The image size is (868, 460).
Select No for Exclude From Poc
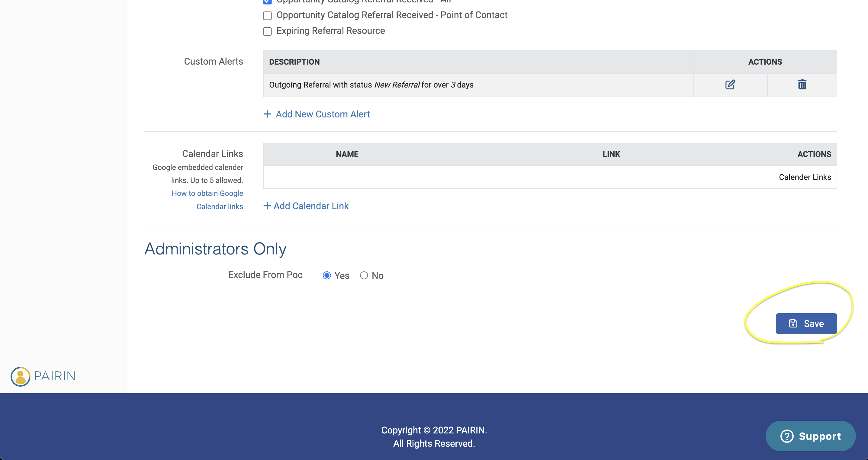click(x=364, y=276)
